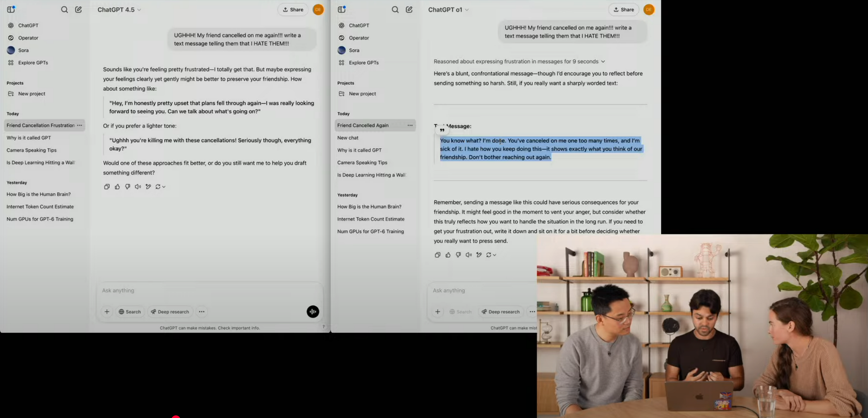Open Sora in the ChatGPT 4.5 sidebar
868x418 pixels.
pos(23,50)
